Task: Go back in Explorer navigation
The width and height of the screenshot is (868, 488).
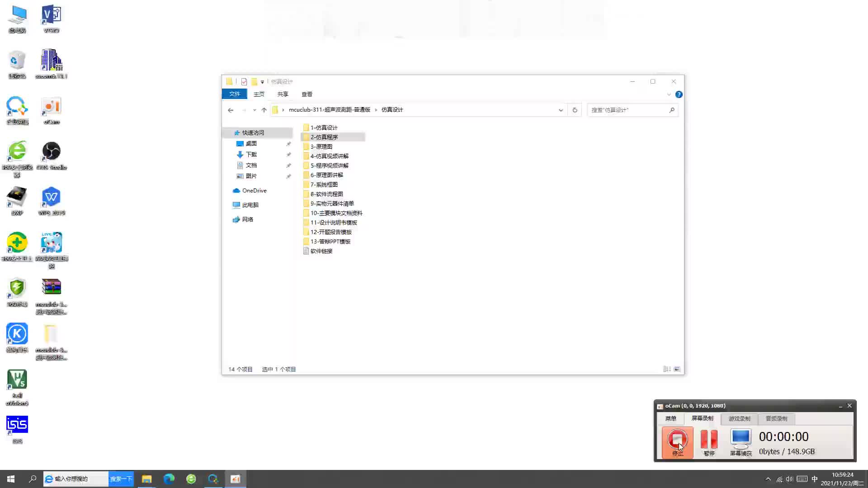Action: [x=231, y=110]
